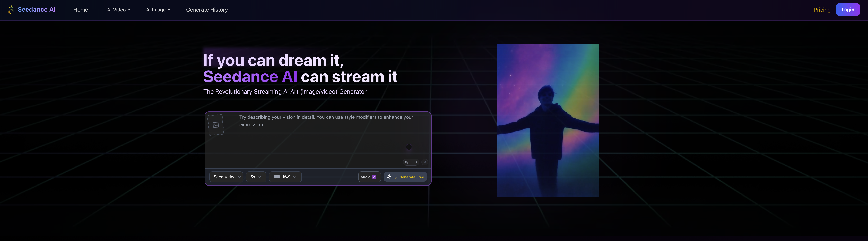The image size is (868, 241).
Task: Go to the Home nav item
Action: (x=81, y=10)
